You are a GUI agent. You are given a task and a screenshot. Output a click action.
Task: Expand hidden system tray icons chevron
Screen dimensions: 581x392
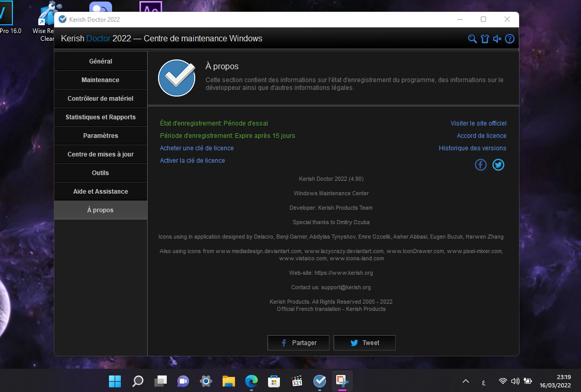(466, 381)
